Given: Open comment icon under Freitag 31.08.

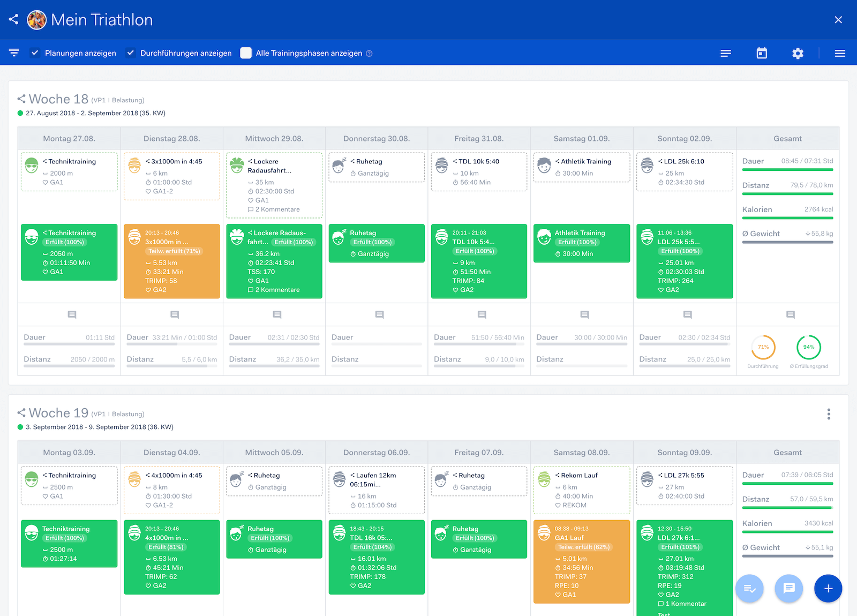Looking at the screenshot, I should [482, 315].
